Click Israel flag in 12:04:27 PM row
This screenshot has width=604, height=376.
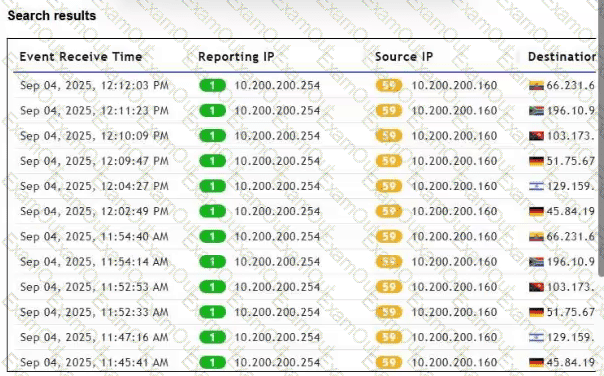tap(536, 186)
